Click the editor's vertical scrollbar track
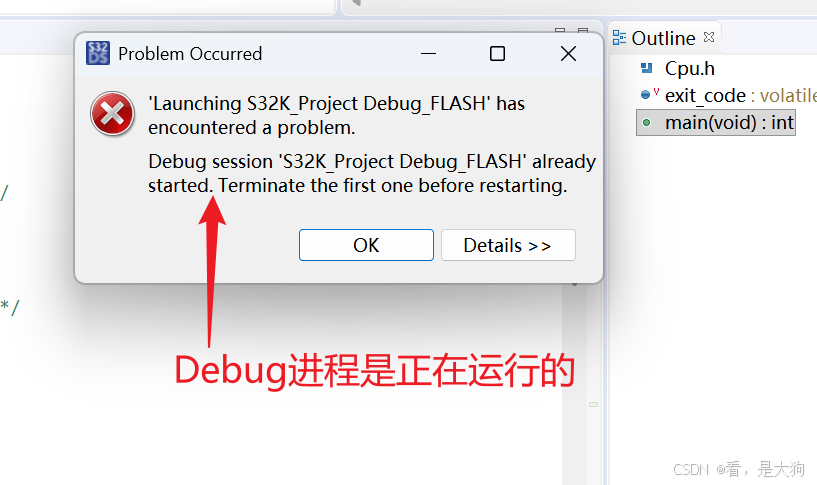This screenshot has width=817, height=485. (575, 385)
